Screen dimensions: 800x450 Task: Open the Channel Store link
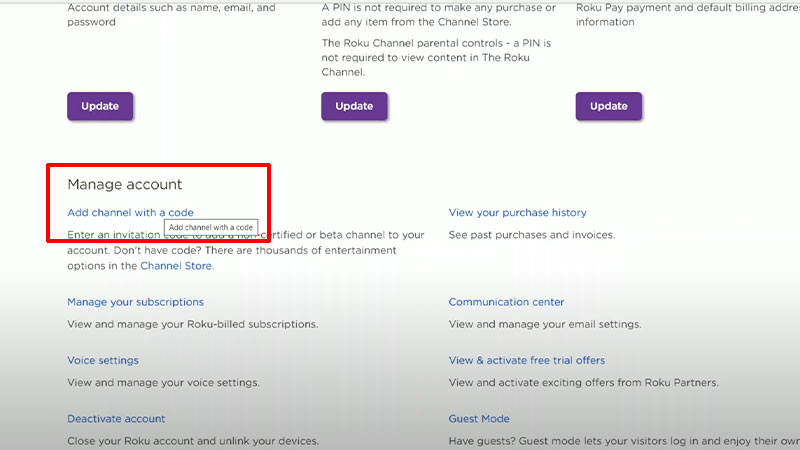tap(176, 266)
